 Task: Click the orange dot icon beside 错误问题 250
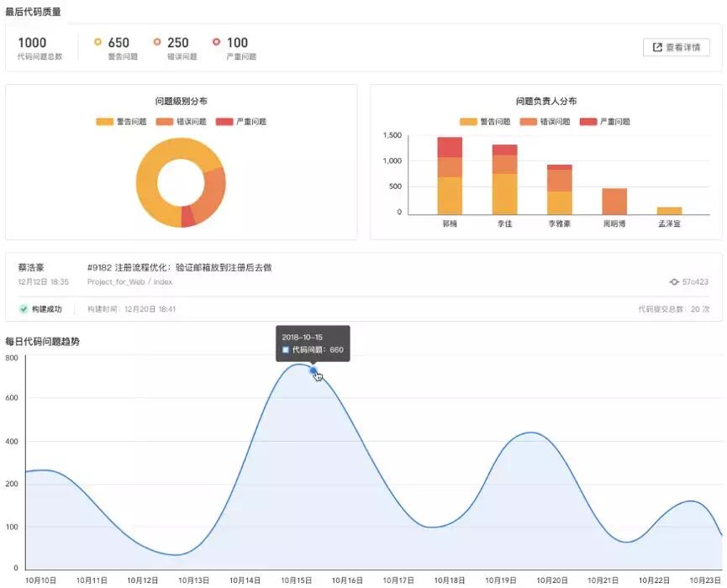coord(158,42)
